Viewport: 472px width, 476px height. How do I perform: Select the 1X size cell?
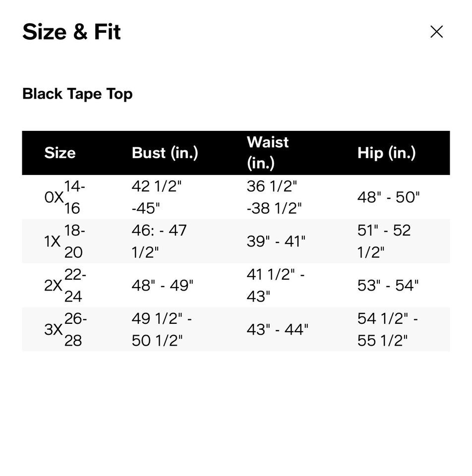click(x=64, y=241)
